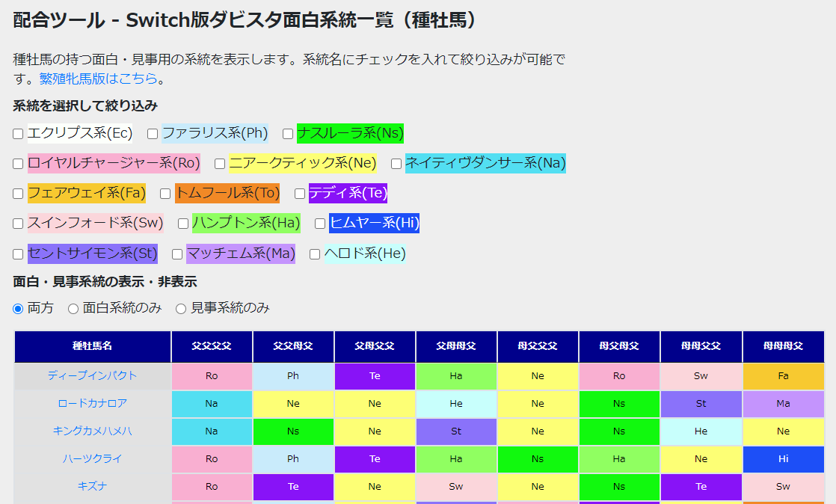Screen dimensions: 836x504
Task: Choose the 見事系統のみ radio option
Action: point(181,309)
